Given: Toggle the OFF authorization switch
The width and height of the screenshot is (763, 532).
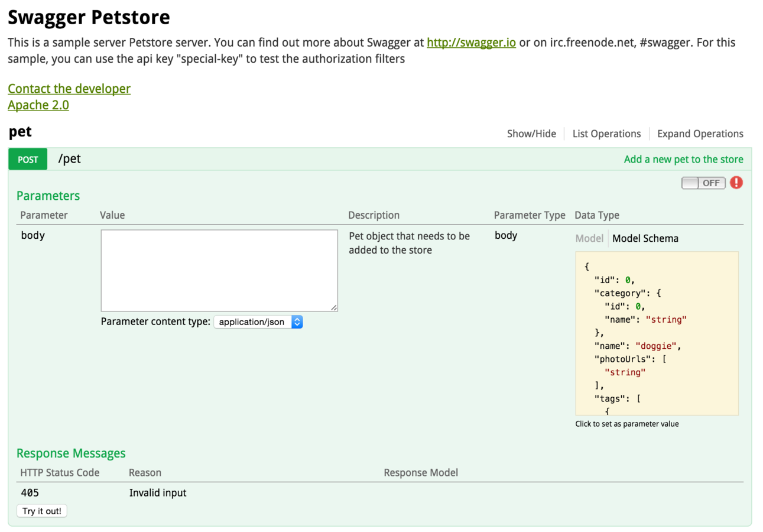Looking at the screenshot, I should click(x=704, y=183).
